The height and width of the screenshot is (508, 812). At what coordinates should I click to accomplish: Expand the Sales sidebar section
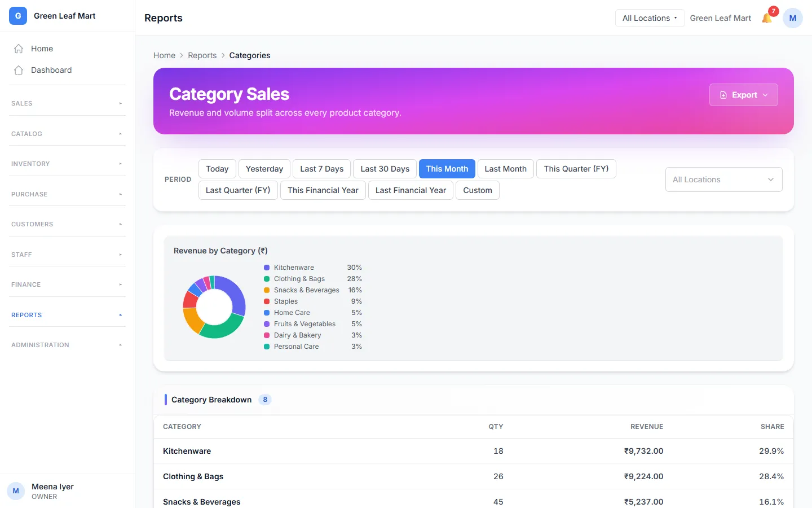point(67,103)
